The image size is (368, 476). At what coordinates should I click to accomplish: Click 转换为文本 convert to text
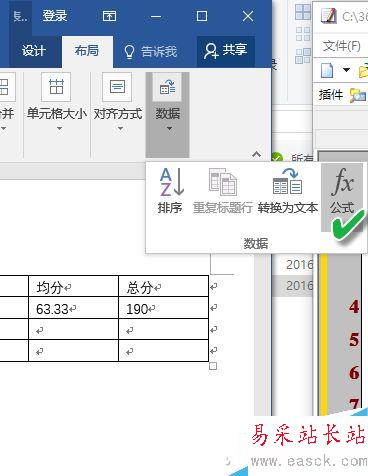(x=287, y=191)
